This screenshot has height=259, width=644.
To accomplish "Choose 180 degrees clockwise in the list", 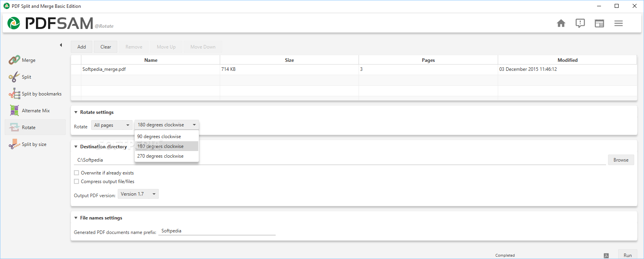I will [x=167, y=146].
